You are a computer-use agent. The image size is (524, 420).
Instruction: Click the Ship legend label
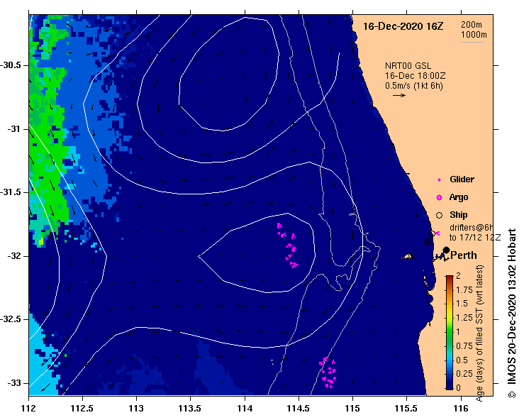point(459,215)
